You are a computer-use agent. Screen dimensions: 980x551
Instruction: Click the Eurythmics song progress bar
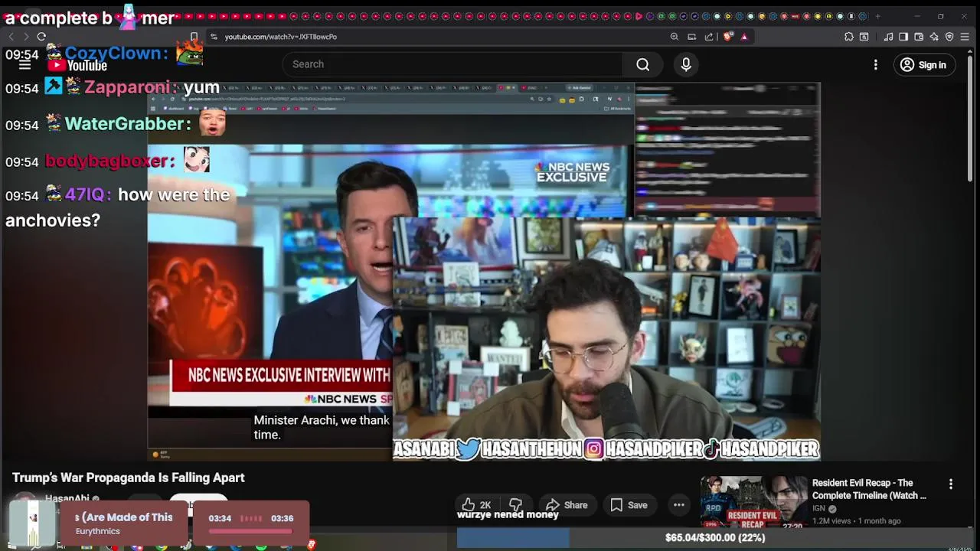(251, 530)
